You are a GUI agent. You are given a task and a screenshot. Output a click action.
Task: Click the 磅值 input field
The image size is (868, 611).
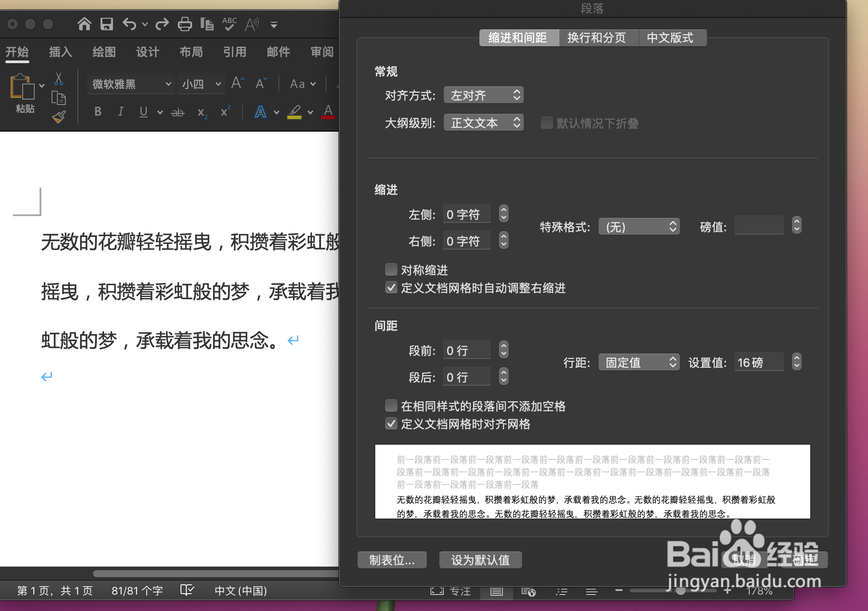point(759,225)
